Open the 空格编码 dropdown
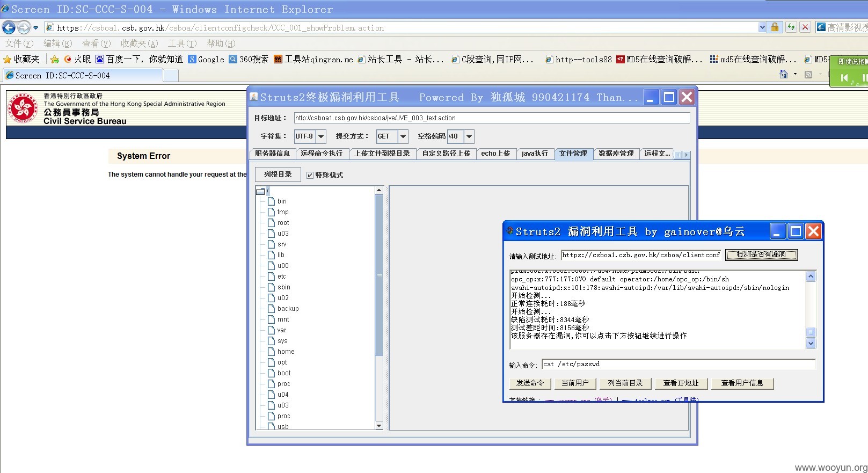This screenshot has width=868, height=473. tap(469, 136)
